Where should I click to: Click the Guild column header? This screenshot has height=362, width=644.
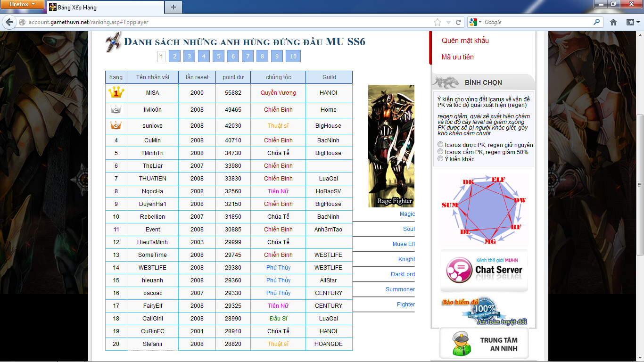329,77
